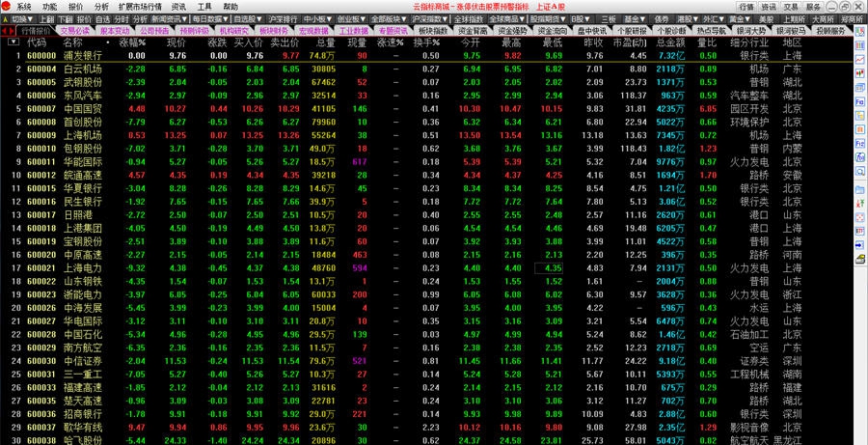Select the 上海电力 stock row
868x445 pixels.
pyautogui.click(x=426, y=268)
